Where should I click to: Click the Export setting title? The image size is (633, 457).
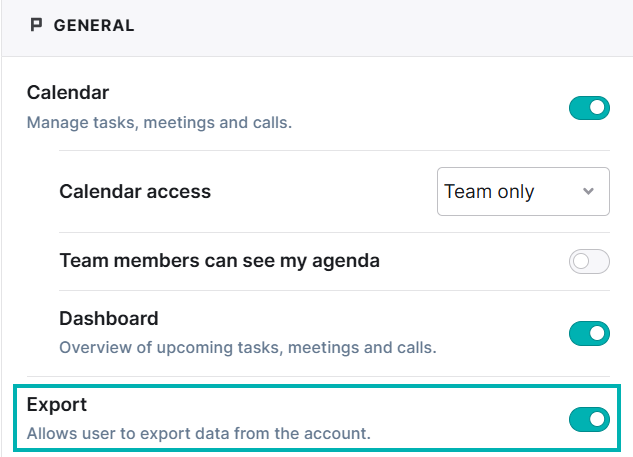pyautogui.click(x=57, y=405)
